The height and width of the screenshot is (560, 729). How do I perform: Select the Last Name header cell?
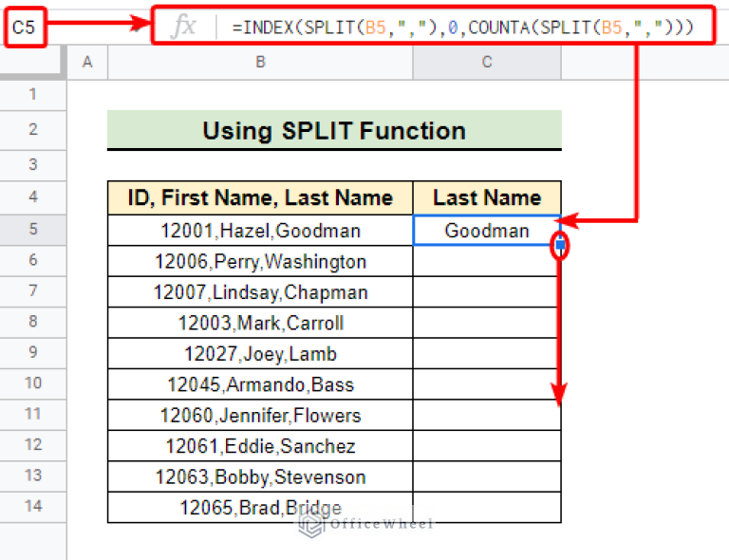(486, 197)
